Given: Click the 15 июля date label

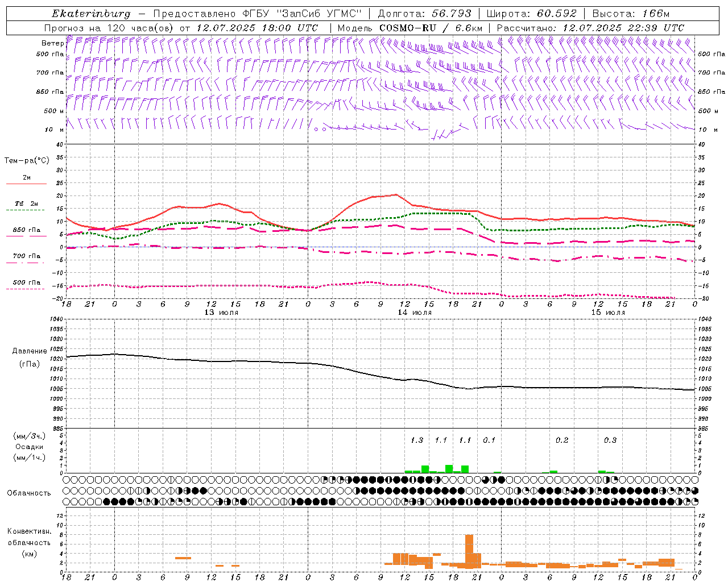Looking at the screenshot, I should (x=608, y=312).
